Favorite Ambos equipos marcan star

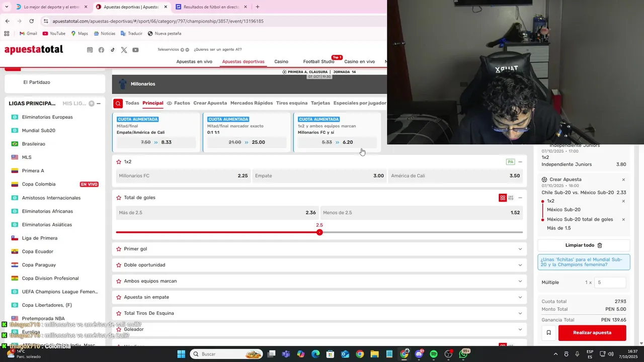pyautogui.click(x=119, y=281)
